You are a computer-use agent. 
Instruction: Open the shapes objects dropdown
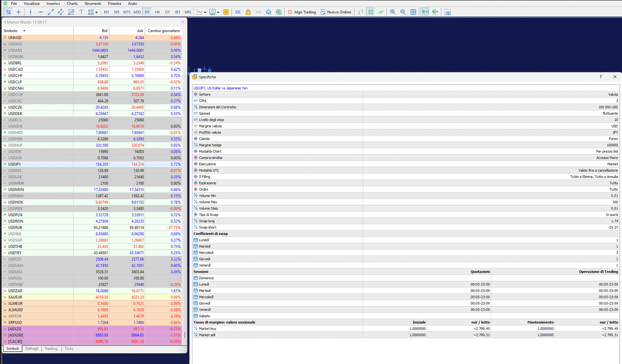click(92, 12)
